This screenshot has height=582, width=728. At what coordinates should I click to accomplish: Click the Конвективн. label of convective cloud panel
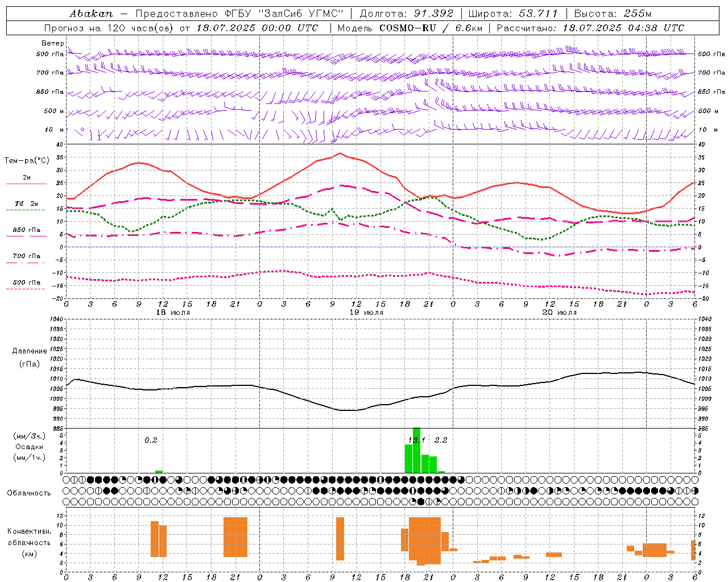point(30,531)
